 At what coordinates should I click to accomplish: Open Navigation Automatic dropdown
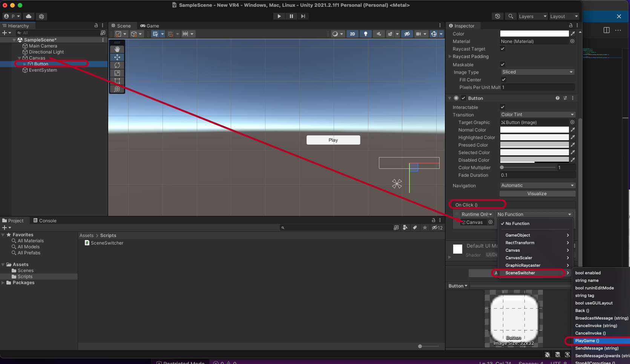[x=538, y=185]
